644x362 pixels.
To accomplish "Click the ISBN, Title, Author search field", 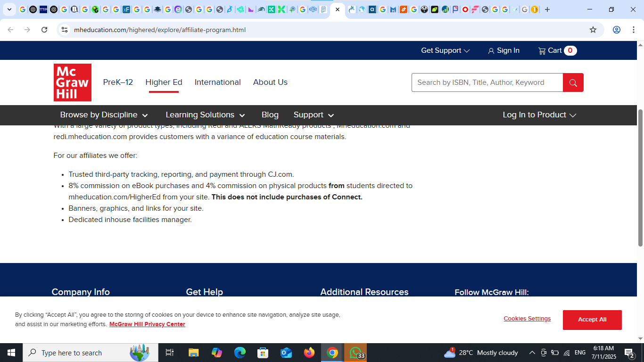I will [x=487, y=82].
